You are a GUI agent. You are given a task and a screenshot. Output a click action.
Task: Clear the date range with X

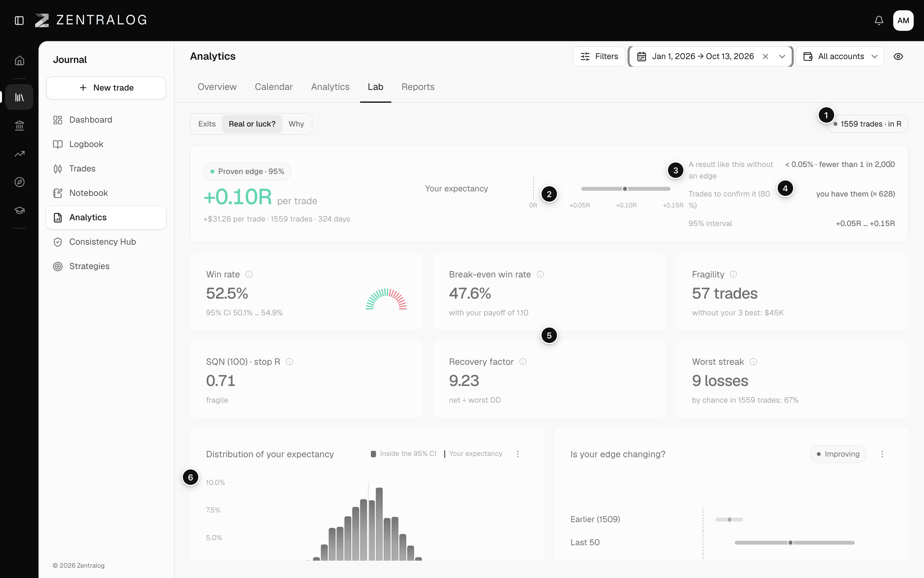click(x=766, y=57)
